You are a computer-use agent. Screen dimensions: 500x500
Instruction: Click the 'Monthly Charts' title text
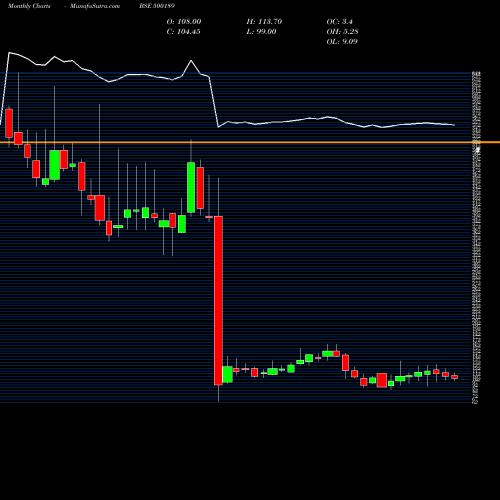[29, 6]
